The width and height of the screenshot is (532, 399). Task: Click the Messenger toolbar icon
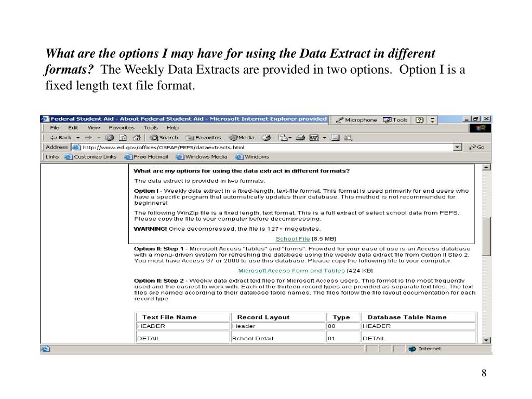point(348,138)
